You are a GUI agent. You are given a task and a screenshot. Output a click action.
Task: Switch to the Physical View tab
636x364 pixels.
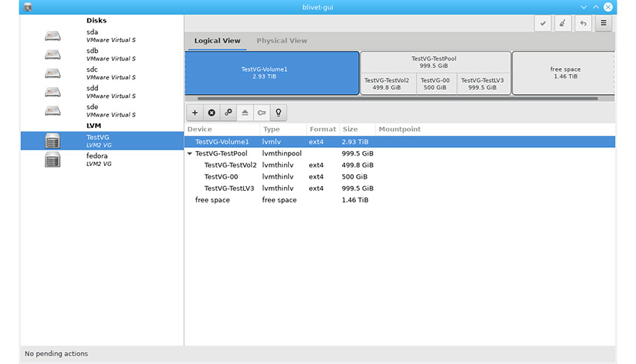281,41
